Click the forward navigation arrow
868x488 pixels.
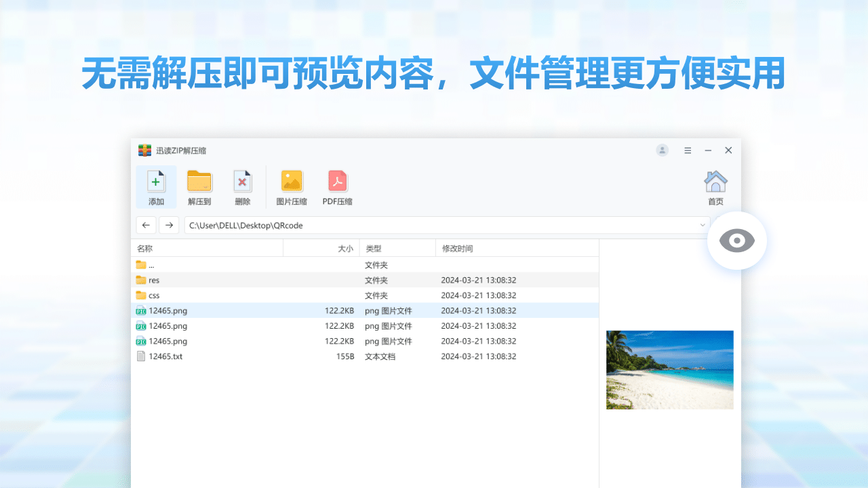[169, 225]
